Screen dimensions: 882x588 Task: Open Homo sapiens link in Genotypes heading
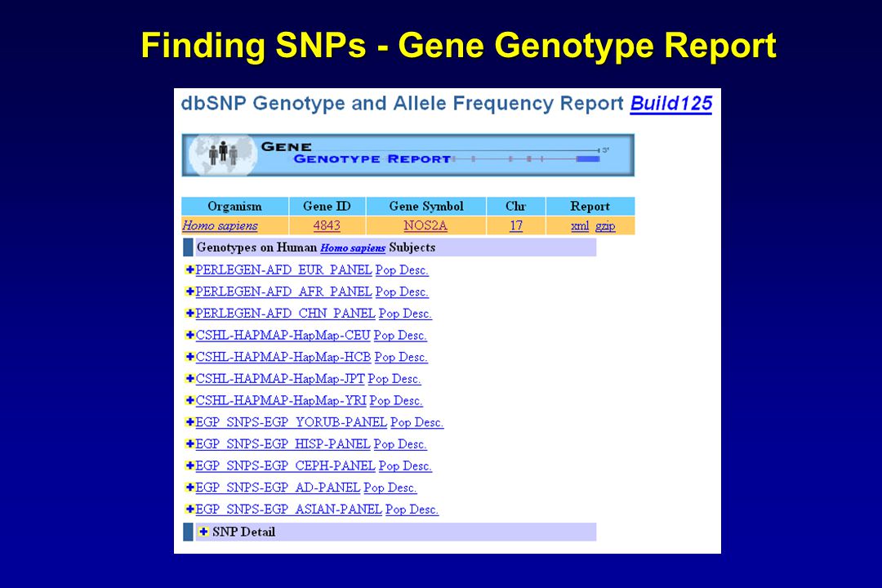pyautogui.click(x=353, y=247)
